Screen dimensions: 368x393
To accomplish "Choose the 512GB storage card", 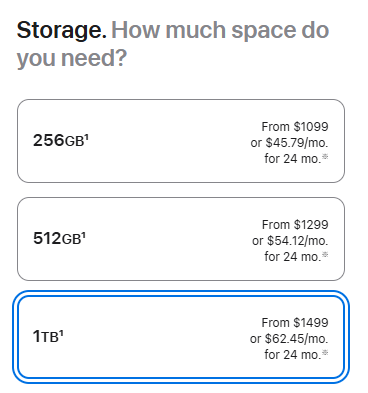I will click(181, 239).
